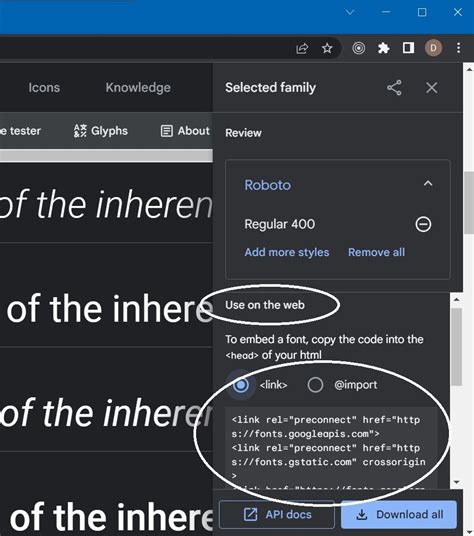
Task: Share the selected family via share icon
Action: (x=394, y=88)
